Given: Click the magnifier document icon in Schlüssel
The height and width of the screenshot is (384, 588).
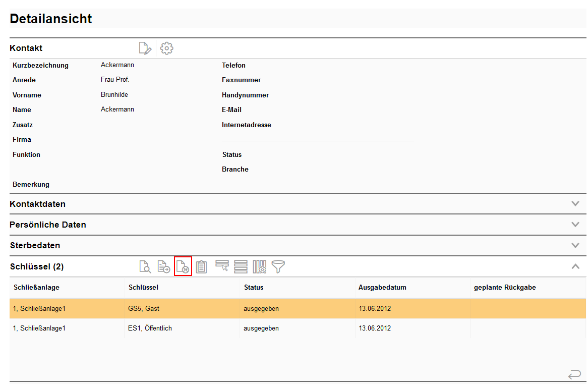Looking at the screenshot, I should (145, 266).
